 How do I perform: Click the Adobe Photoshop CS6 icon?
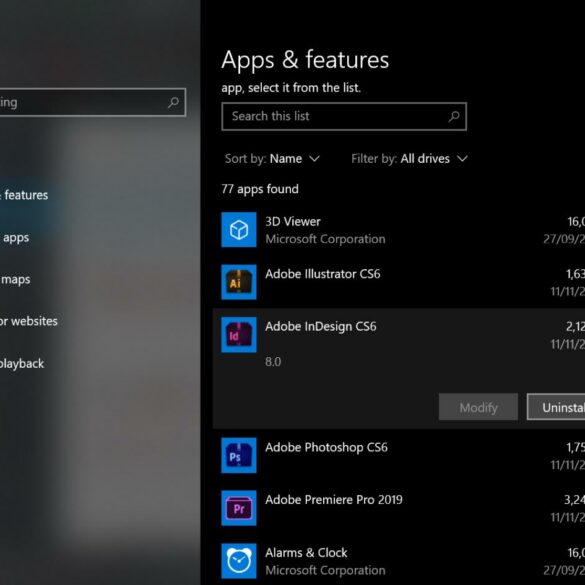pos(239,455)
